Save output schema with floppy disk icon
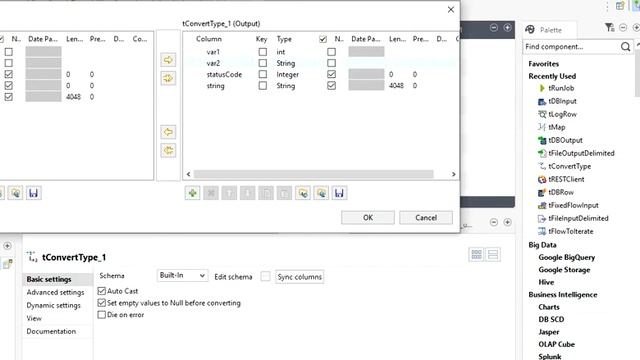 point(339,193)
